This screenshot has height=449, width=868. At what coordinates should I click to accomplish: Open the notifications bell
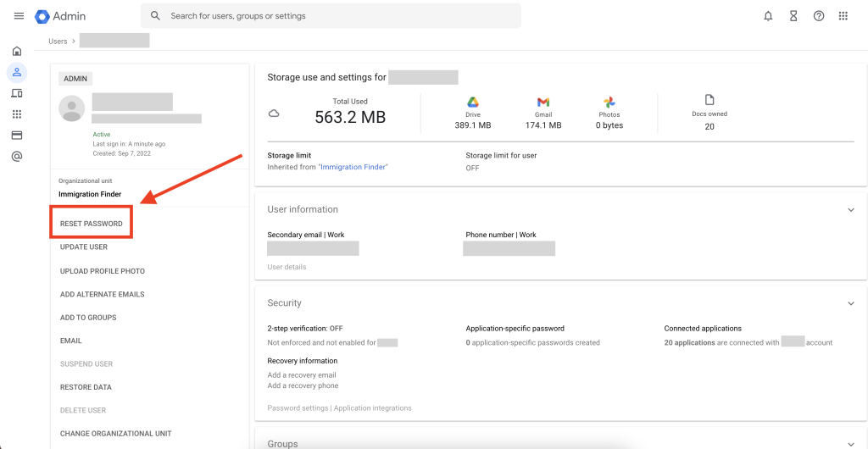pyautogui.click(x=768, y=16)
